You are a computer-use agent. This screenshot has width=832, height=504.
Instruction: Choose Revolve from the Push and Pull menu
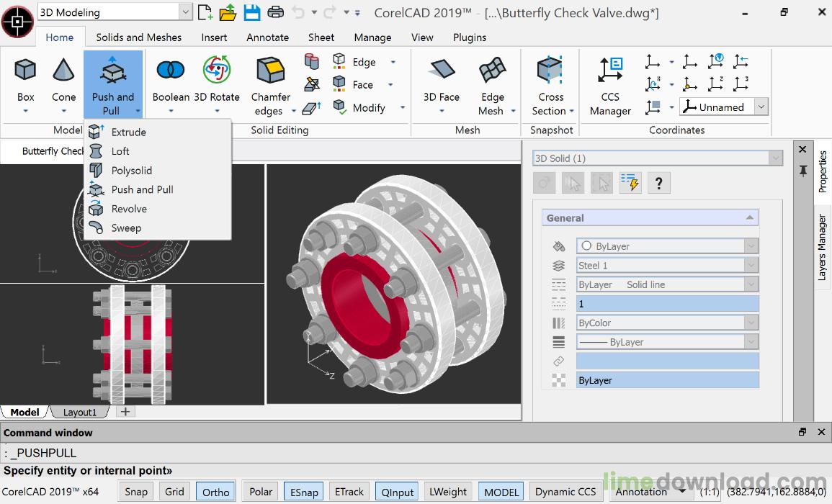click(x=130, y=209)
